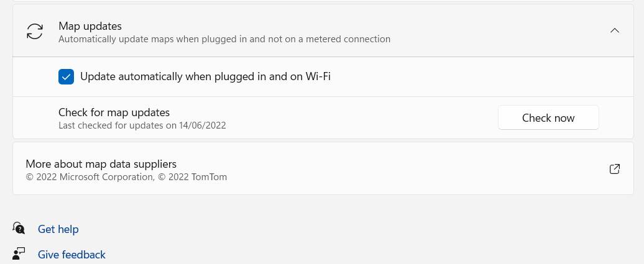This screenshot has height=264, width=644.
Task: Click the 'Last checked for updates' date text
Action: click(x=142, y=125)
